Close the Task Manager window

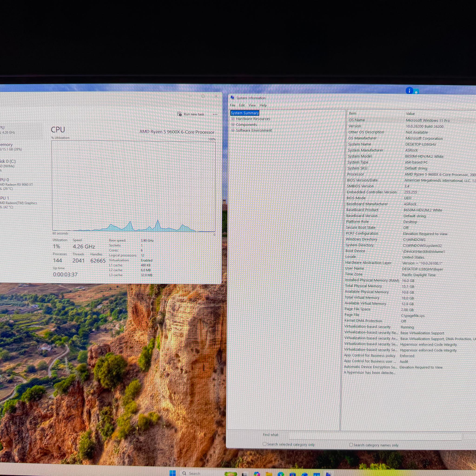(x=216, y=96)
